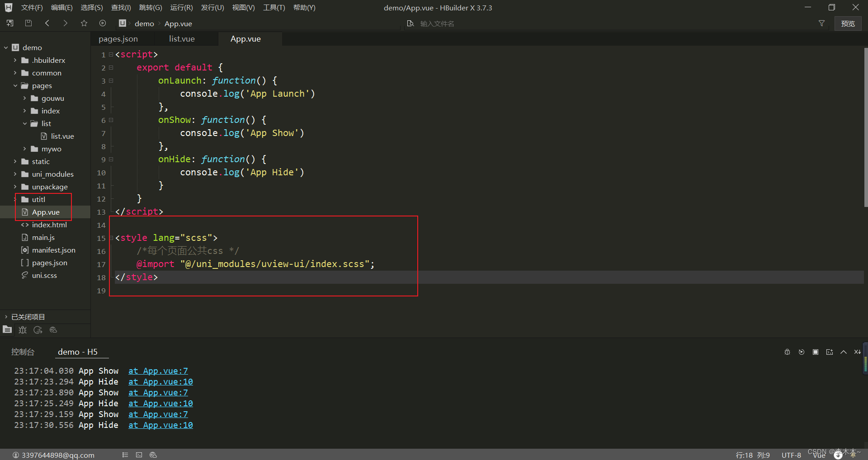Go forward with the right arrow toolbar icon

click(66, 23)
